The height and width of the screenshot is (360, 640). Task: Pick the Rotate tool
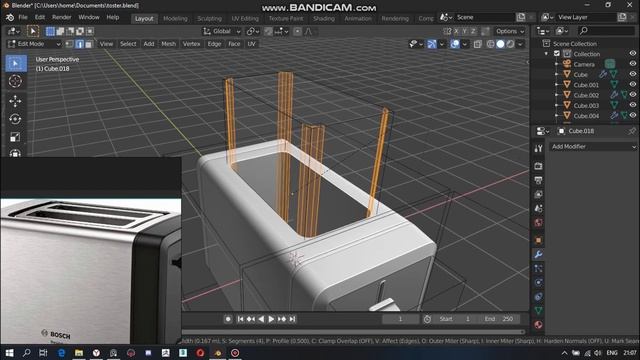(16, 119)
